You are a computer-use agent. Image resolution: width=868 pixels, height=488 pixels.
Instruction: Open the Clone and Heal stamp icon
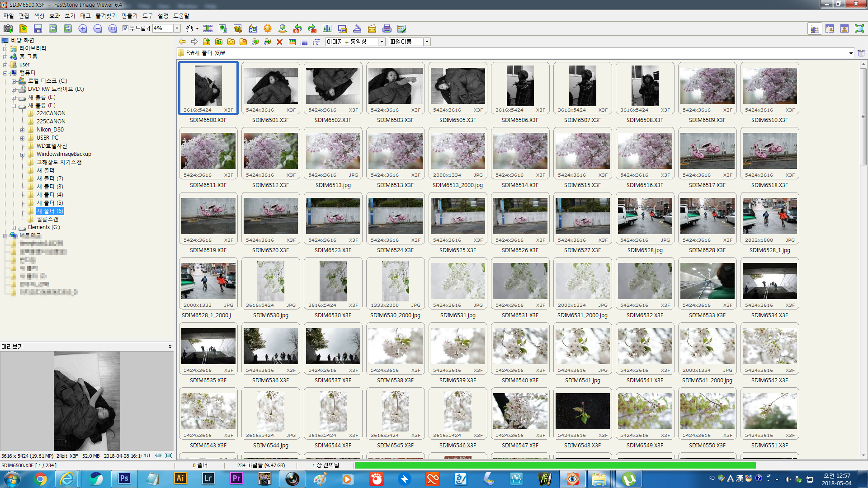(x=283, y=28)
